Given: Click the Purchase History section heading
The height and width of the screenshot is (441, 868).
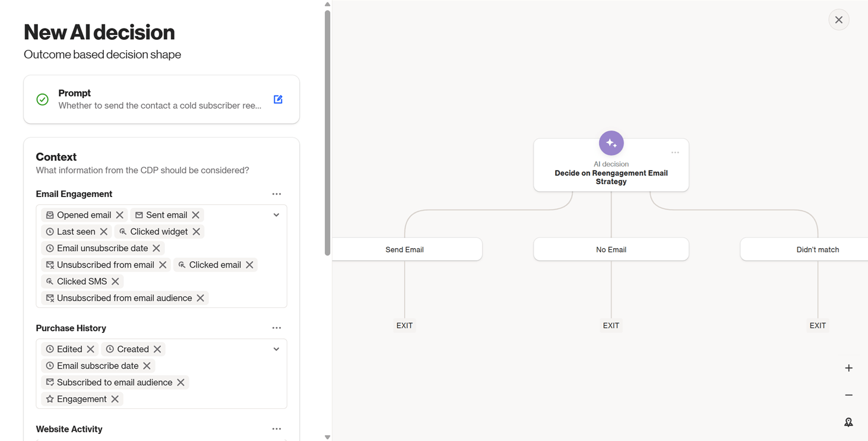Looking at the screenshot, I should tap(71, 328).
